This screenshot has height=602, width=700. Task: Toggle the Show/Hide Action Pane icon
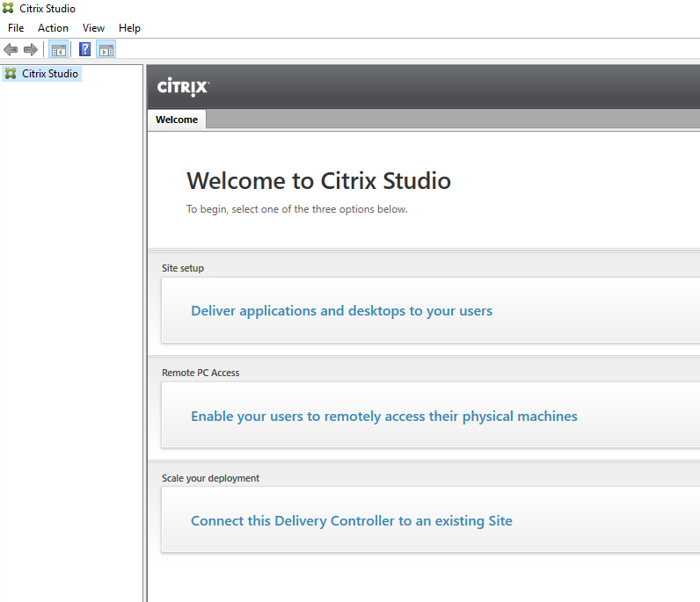106,49
